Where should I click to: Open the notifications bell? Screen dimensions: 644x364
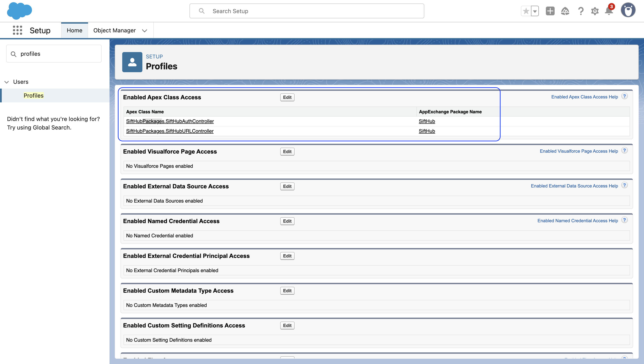(609, 11)
